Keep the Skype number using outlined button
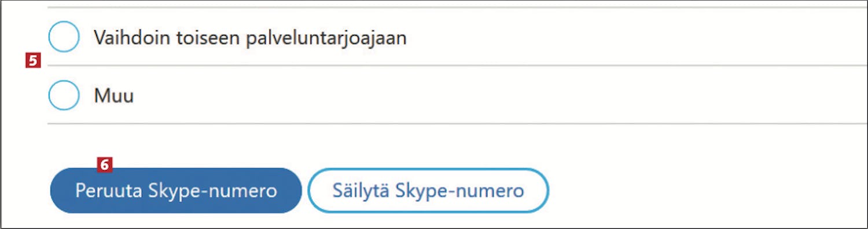The height and width of the screenshot is (229, 868). pyautogui.click(x=428, y=191)
